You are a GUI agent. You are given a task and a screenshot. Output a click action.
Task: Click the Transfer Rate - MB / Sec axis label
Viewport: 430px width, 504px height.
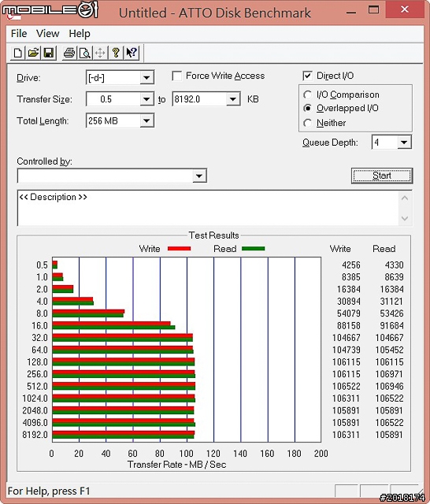click(176, 465)
